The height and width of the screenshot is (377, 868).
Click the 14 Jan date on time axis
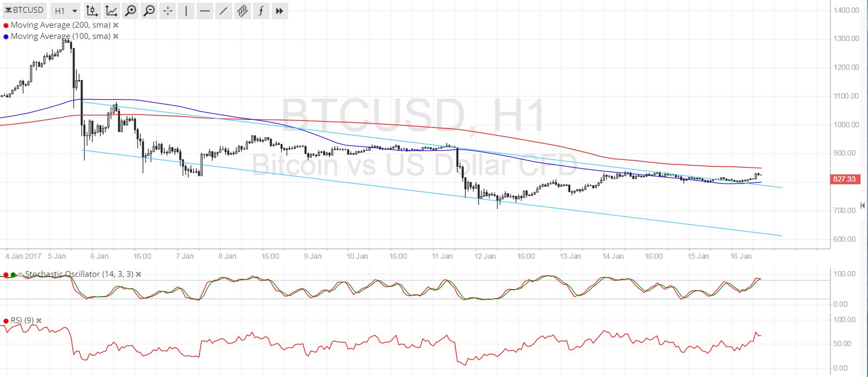pos(613,256)
